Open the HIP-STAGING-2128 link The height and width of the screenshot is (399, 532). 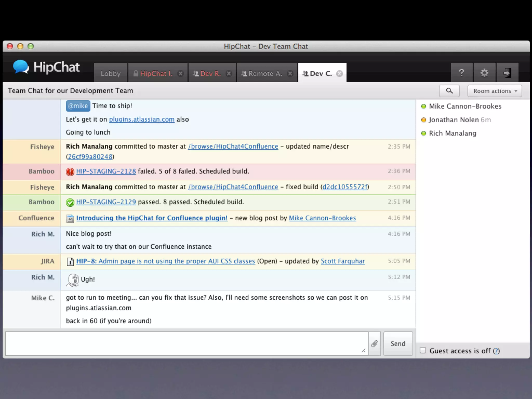106,171
